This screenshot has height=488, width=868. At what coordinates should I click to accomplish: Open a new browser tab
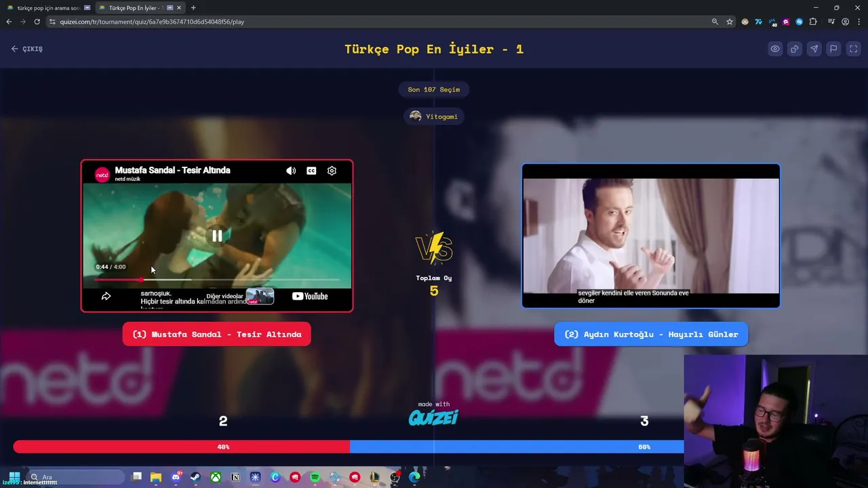click(193, 8)
